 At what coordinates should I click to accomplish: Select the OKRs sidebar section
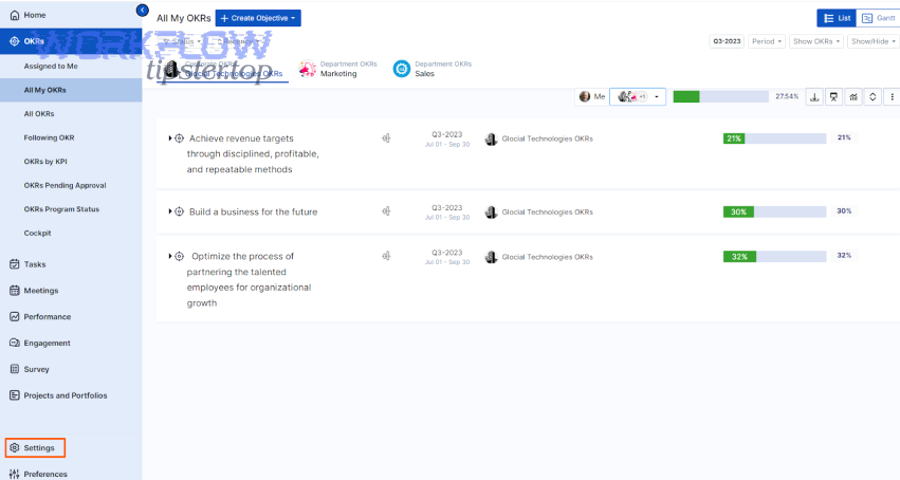pos(71,41)
